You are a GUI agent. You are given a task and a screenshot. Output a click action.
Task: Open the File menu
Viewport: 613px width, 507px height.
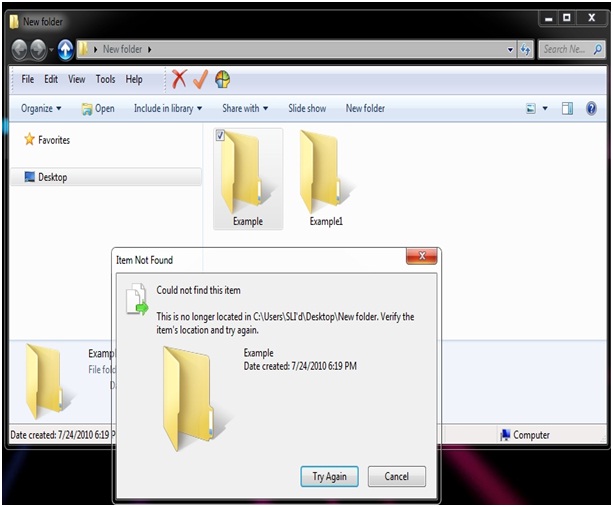coord(28,79)
